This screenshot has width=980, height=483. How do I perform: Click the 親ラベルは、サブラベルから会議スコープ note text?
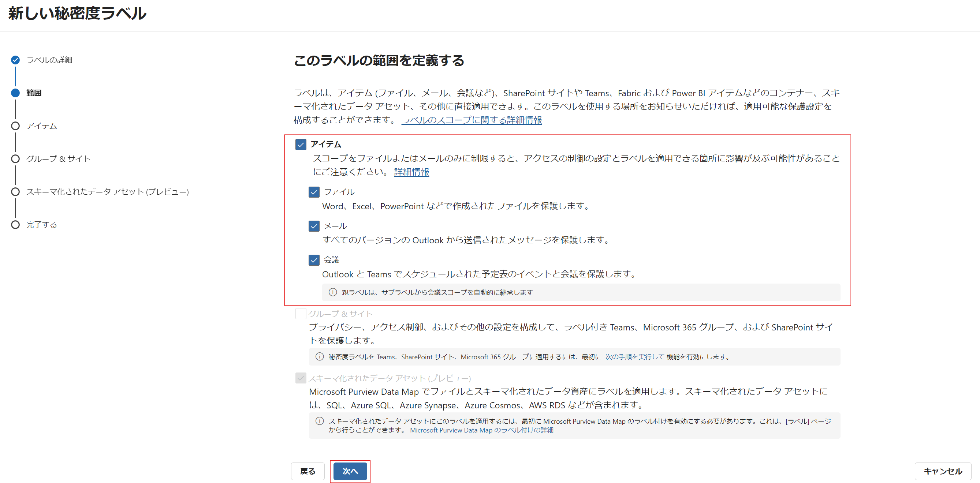(437, 292)
